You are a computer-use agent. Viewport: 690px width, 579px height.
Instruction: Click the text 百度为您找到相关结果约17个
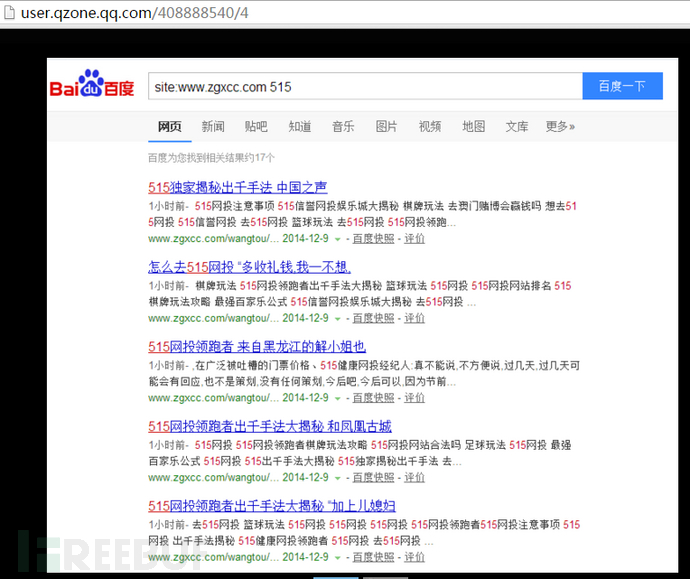(211, 158)
